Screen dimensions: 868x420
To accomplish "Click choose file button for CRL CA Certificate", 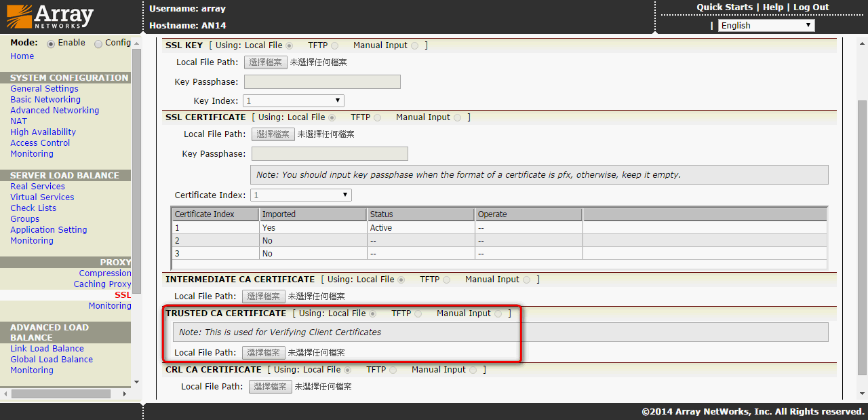I will 270,387.
